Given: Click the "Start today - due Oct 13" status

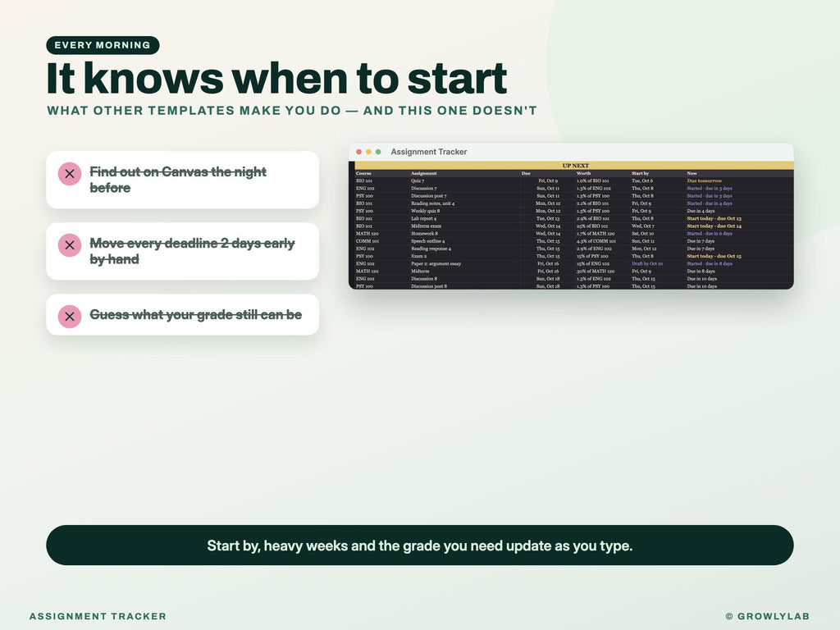Looking at the screenshot, I should point(714,218).
